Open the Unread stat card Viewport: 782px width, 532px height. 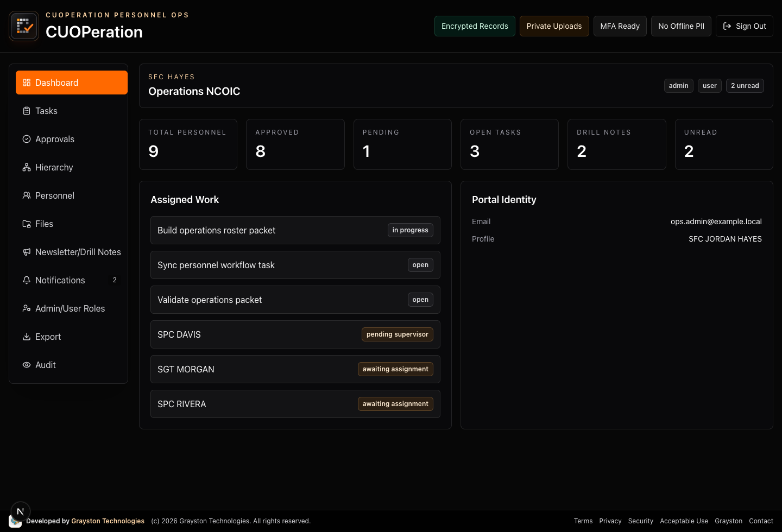(724, 144)
